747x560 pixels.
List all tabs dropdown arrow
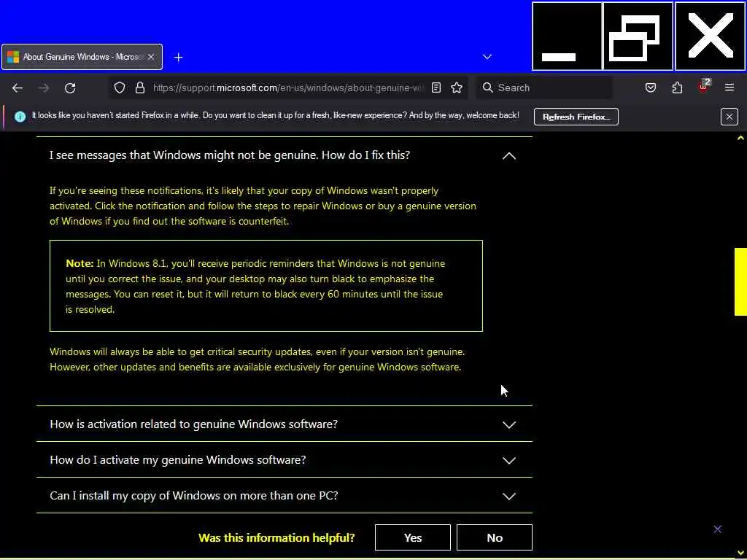coord(487,57)
